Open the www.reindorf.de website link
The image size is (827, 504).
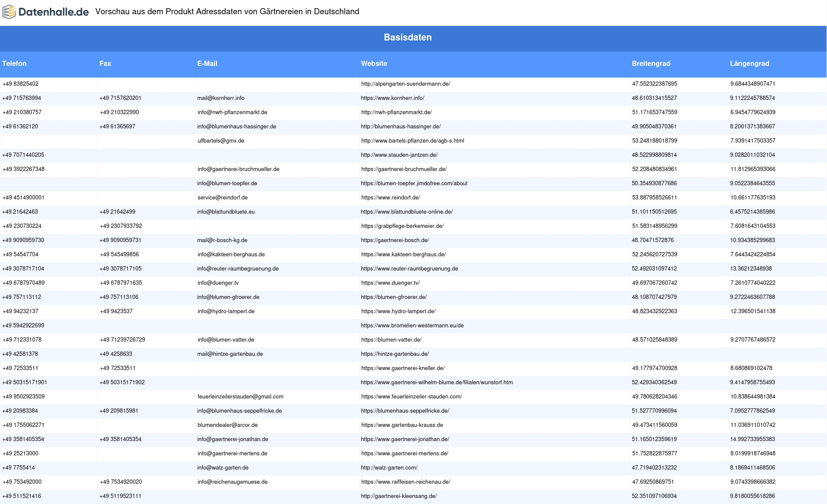click(x=391, y=198)
